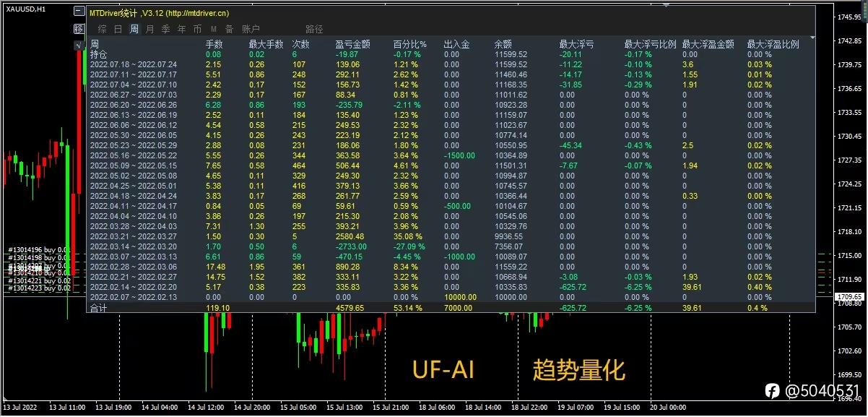868x417 pixels.
Task: Switch to the 日 daily tab
Action: pyautogui.click(x=118, y=29)
